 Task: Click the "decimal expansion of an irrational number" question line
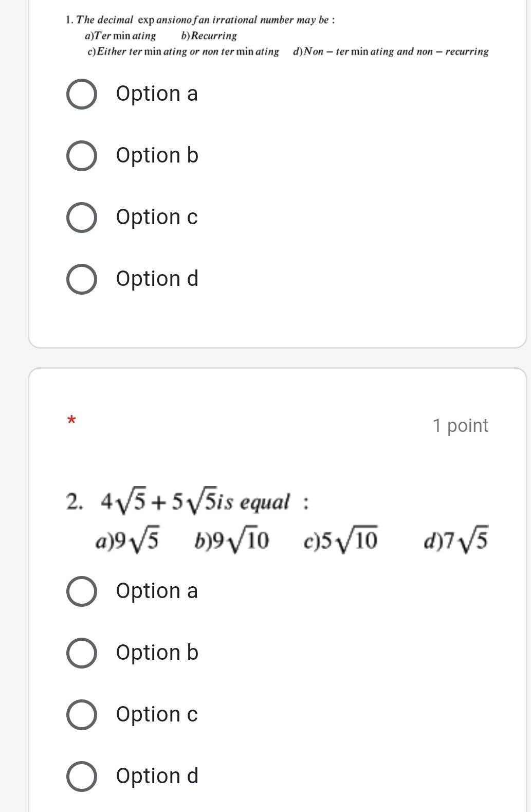[200, 20]
